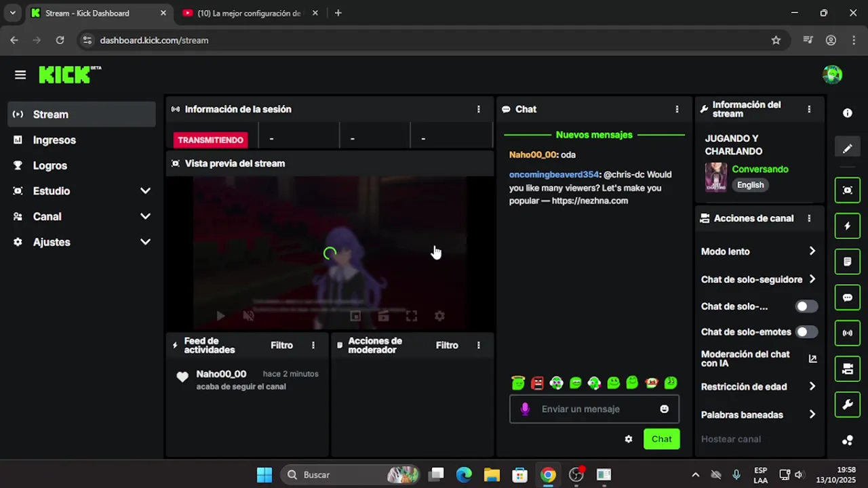868x488 pixels.
Task: Open emoji picker in message box
Action: pyautogui.click(x=665, y=409)
